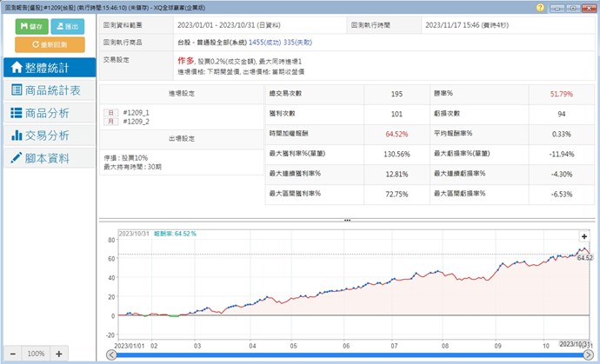Click the zoom in plus button at bottom left

pyautogui.click(x=58, y=354)
